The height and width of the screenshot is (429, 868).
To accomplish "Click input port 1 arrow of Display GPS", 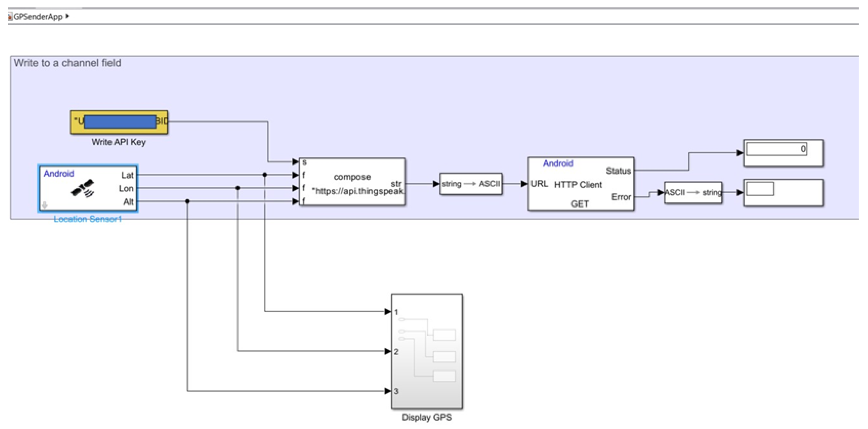I will (387, 312).
